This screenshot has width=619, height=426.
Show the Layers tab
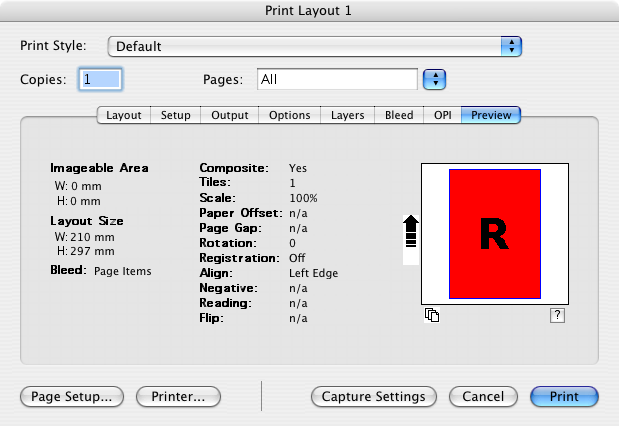(348, 115)
